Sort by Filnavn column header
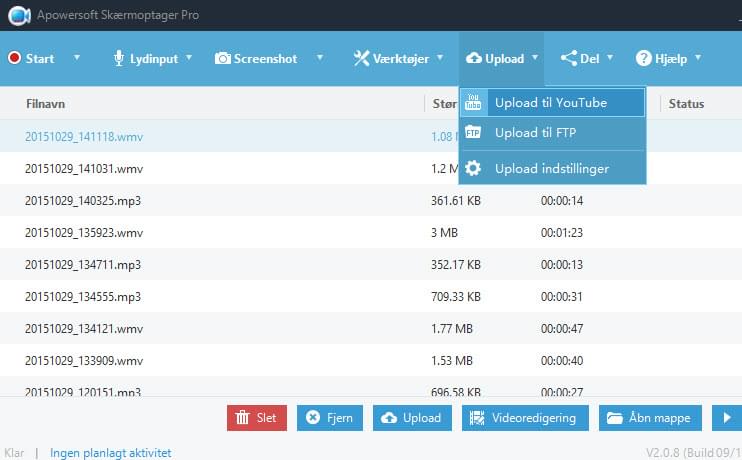Image resolution: width=742 pixels, height=460 pixels. point(45,104)
